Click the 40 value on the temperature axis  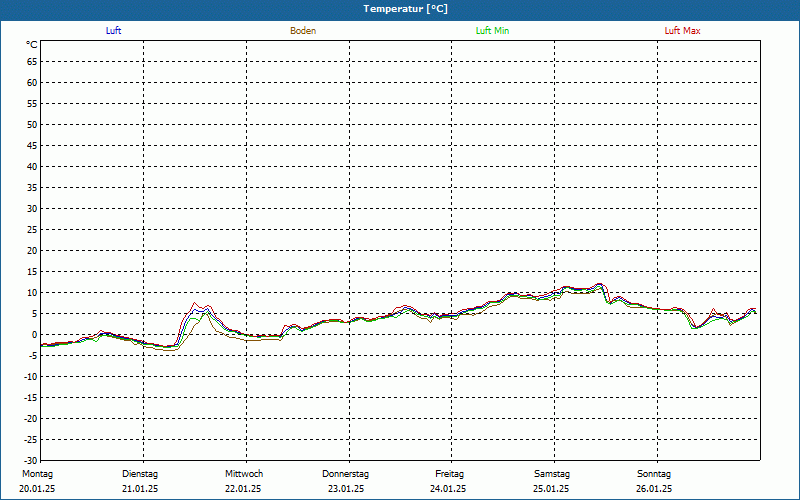point(32,167)
